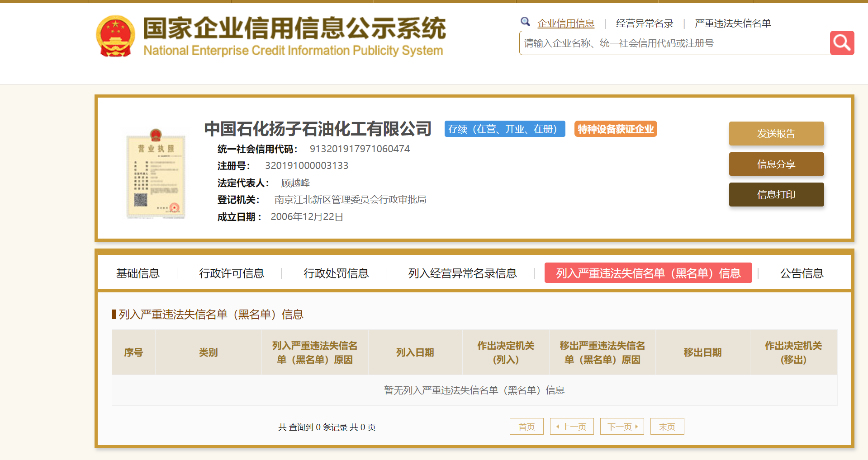
Task: Click the section heading 列入严重违法失信名单（黑名单）信息
Action: pos(211,314)
